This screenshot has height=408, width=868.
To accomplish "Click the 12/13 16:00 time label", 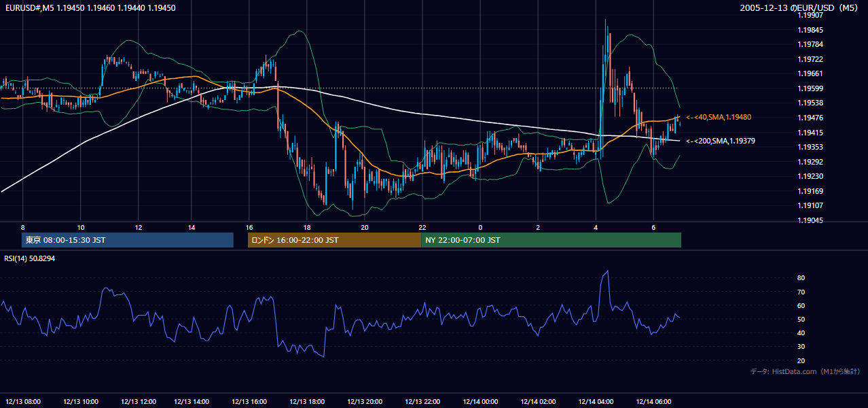I will click(249, 401).
